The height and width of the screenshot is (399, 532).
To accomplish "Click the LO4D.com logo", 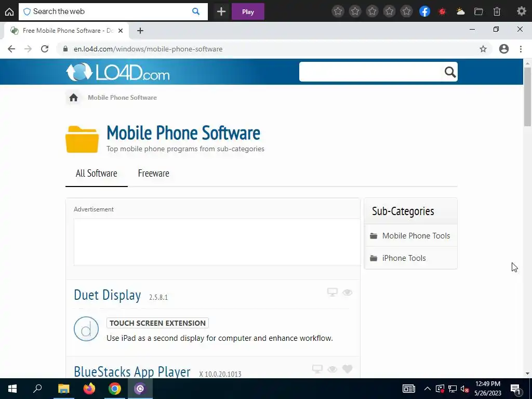I will point(118,72).
